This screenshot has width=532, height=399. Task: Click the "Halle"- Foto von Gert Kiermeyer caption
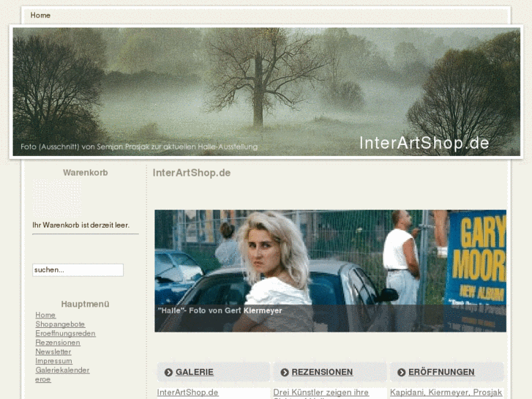(220, 310)
